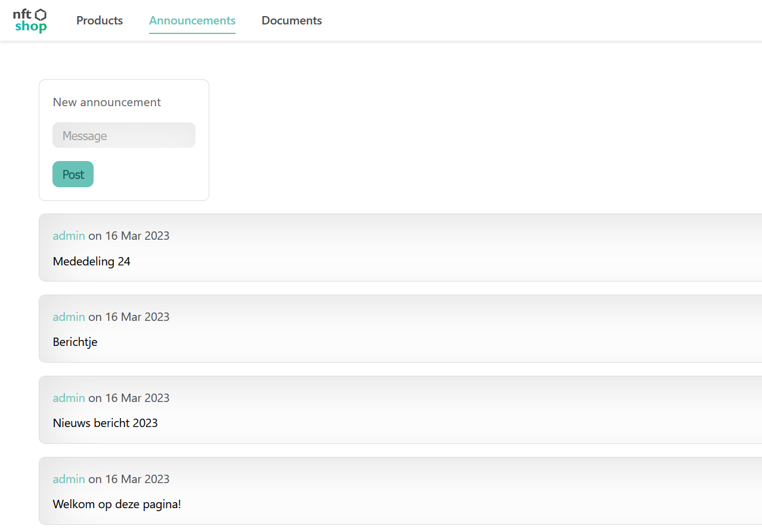Focus the Message input field
762x532 pixels.
click(124, 135)
